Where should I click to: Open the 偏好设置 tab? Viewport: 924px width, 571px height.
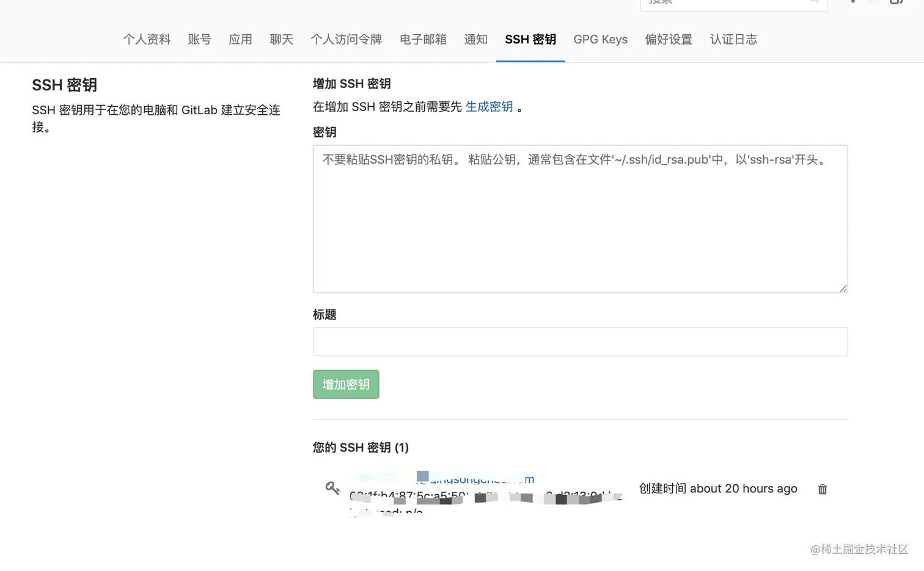pos(669,39)
